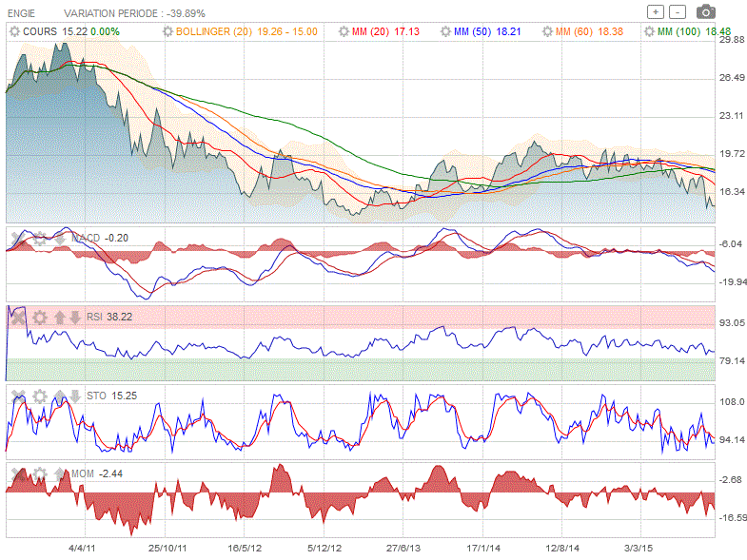Remove the MACD indicator panel
The width and height of the screenshot is (747, 560).
17,237
